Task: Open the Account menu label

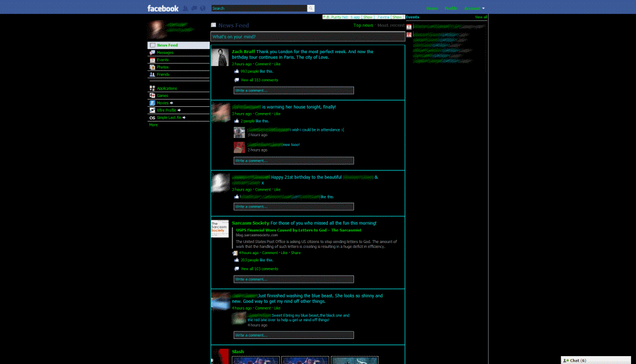Action: [472, 8]
